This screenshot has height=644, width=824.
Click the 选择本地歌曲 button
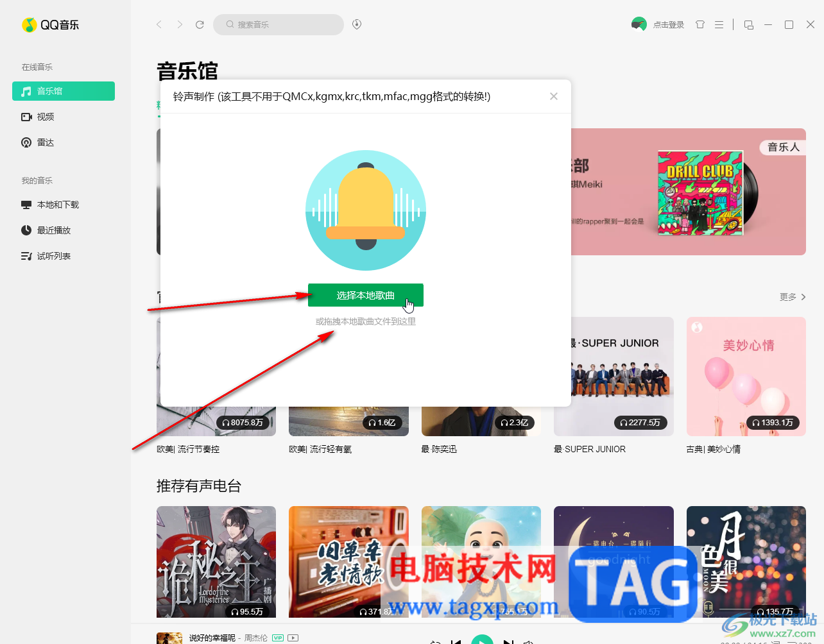tap(366, 295)
